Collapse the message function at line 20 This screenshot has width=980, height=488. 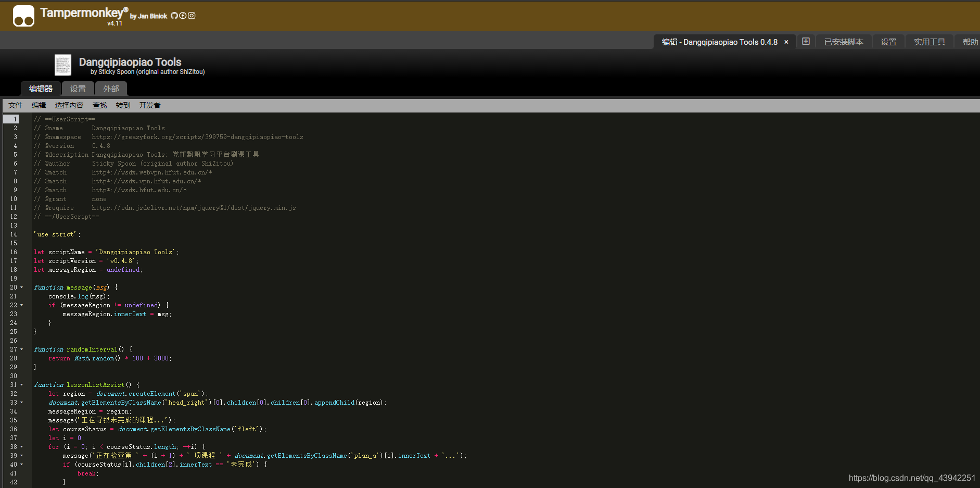pyautogui.click(x=22, y=287)
